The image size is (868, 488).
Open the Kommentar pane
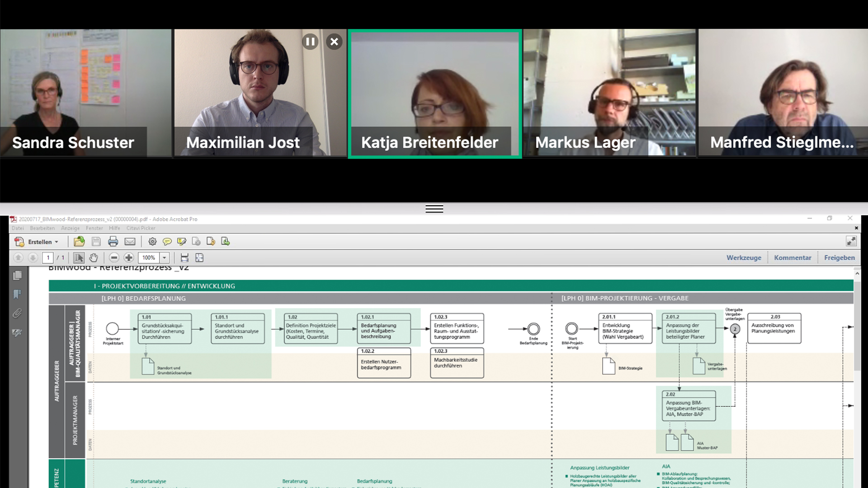tap(793, 258)
